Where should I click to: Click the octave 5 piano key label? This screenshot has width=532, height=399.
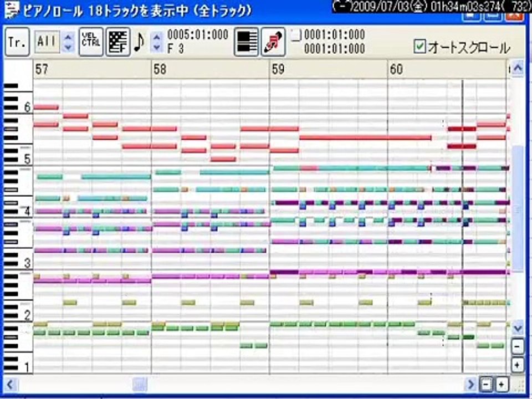(28, 159)
